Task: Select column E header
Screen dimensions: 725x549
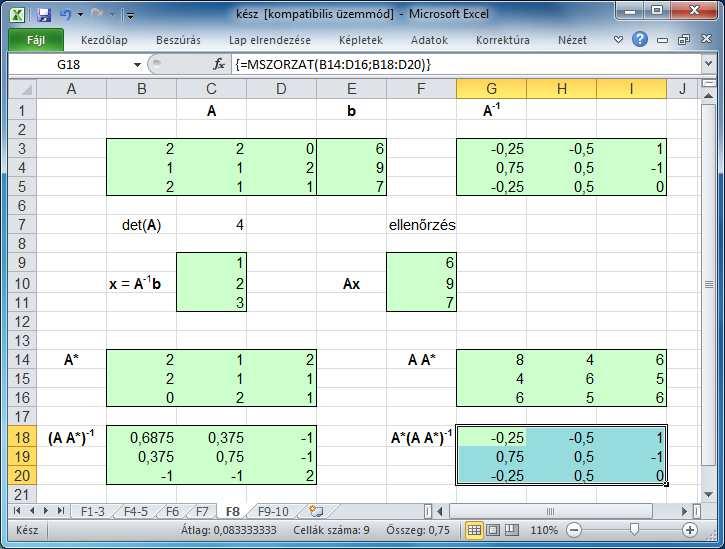Action: (x=351, y=88)
